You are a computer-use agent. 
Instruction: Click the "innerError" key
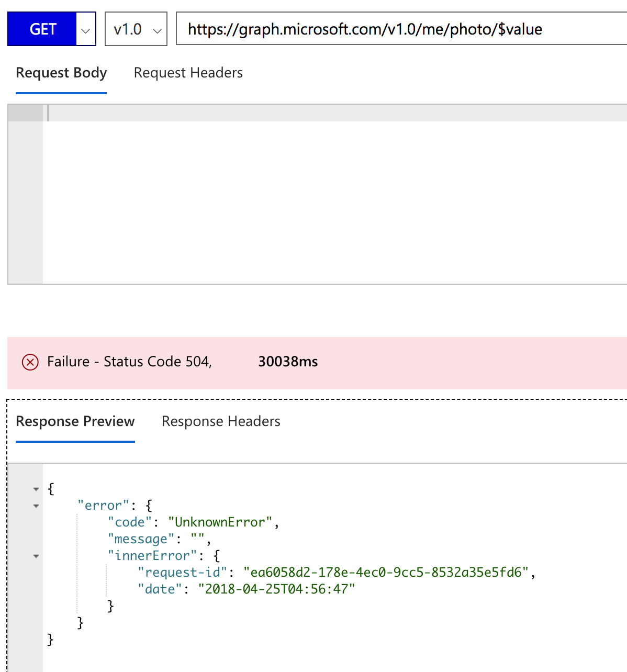coord(152,556)
